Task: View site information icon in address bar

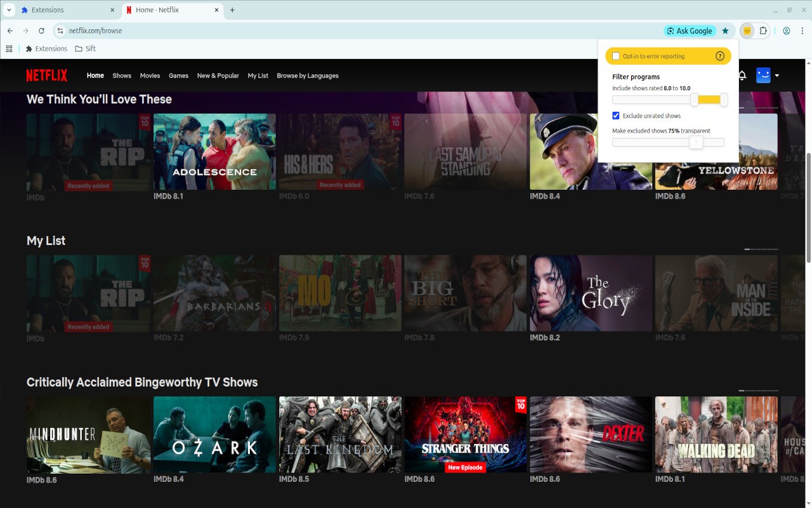Action: pos(60,30)
